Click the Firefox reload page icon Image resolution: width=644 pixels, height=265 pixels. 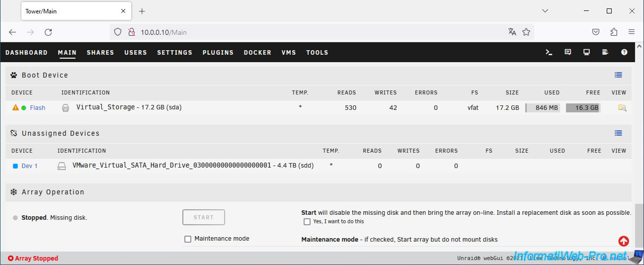coord(48,32)
